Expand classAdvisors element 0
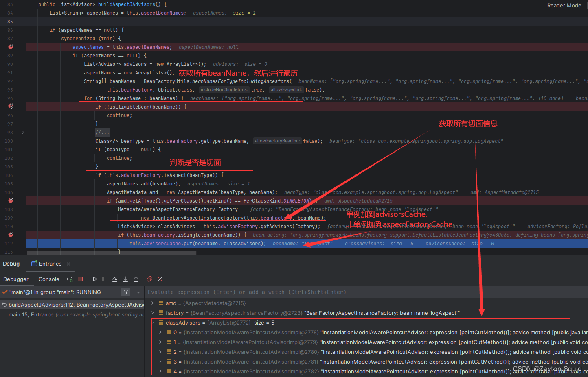The height and width of the screenshot is (377, 588). pos(160,332)
